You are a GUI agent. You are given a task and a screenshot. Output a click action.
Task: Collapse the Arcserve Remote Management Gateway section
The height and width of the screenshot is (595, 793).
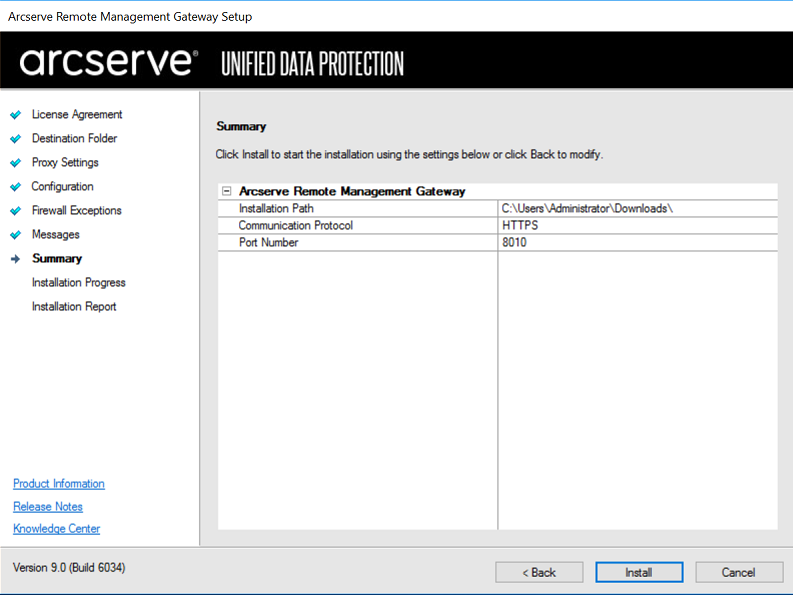(x=227, y=191)
